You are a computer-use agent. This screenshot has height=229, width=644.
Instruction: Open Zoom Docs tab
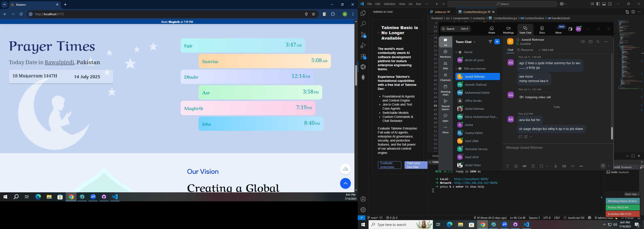542,30
